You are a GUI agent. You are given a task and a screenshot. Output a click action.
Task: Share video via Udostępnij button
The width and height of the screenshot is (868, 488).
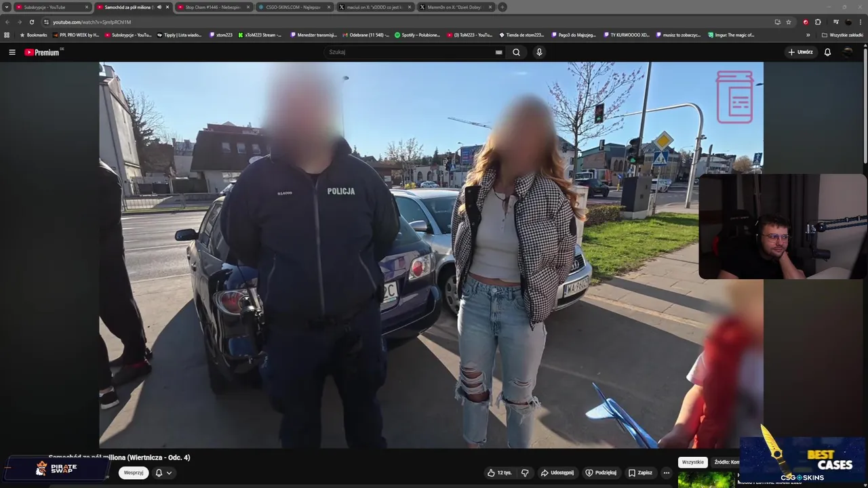557,472
